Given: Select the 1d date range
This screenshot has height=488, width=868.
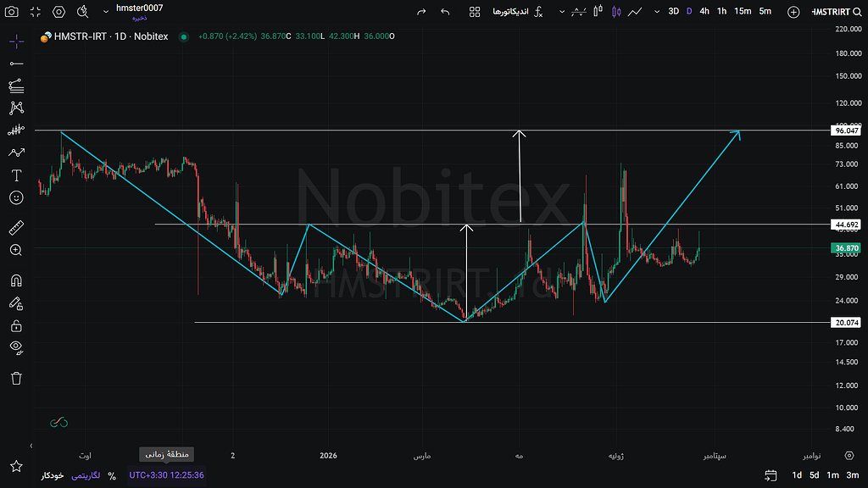Looking at the screenshot, I should (x=797, y=475).
